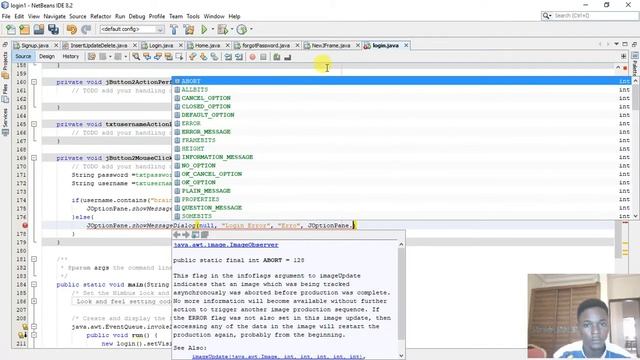Switch to the Home.java tab
640x360 pixels.
pyautogui.click(x=207, y=45)
